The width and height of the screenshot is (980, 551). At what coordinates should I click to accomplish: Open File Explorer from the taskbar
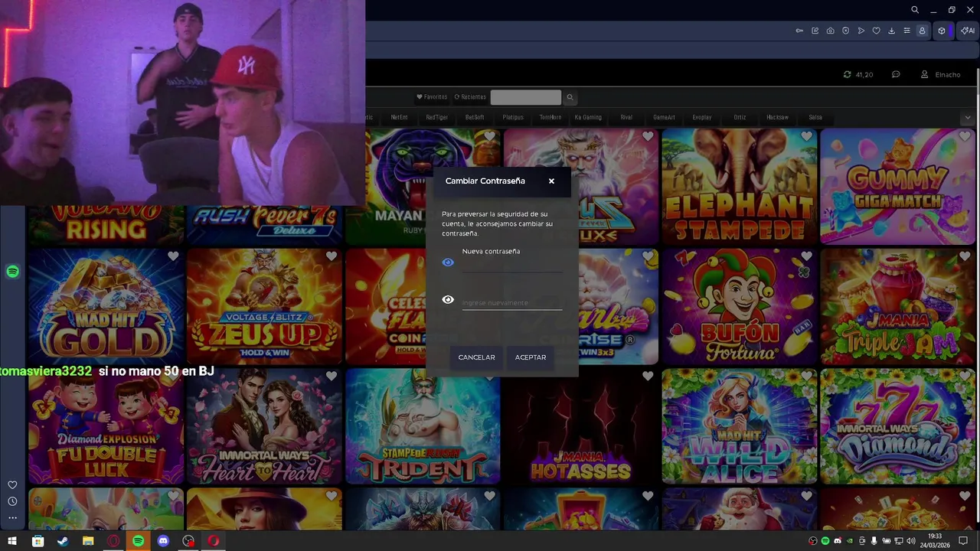tap(88, 541)
